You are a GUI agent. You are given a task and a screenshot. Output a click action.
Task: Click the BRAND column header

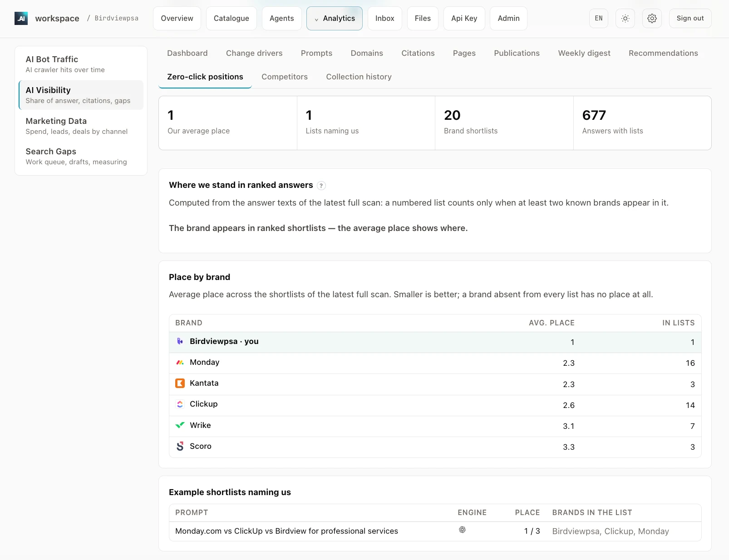click(189, 323)
